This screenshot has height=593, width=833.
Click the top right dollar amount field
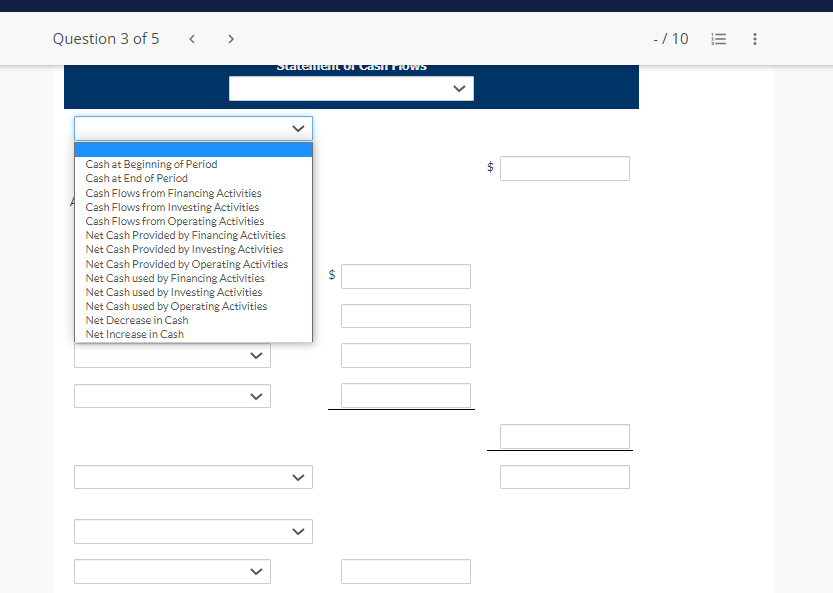pos(565,168)
